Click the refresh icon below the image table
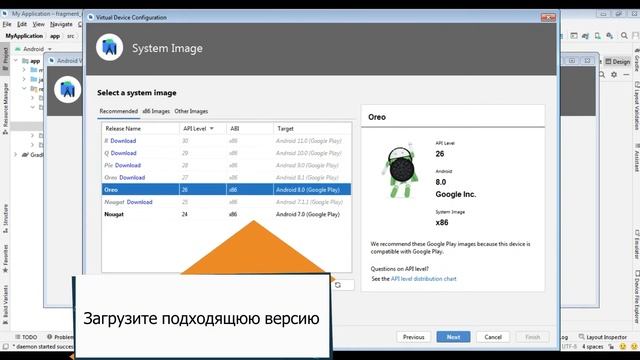 (338, 285)
